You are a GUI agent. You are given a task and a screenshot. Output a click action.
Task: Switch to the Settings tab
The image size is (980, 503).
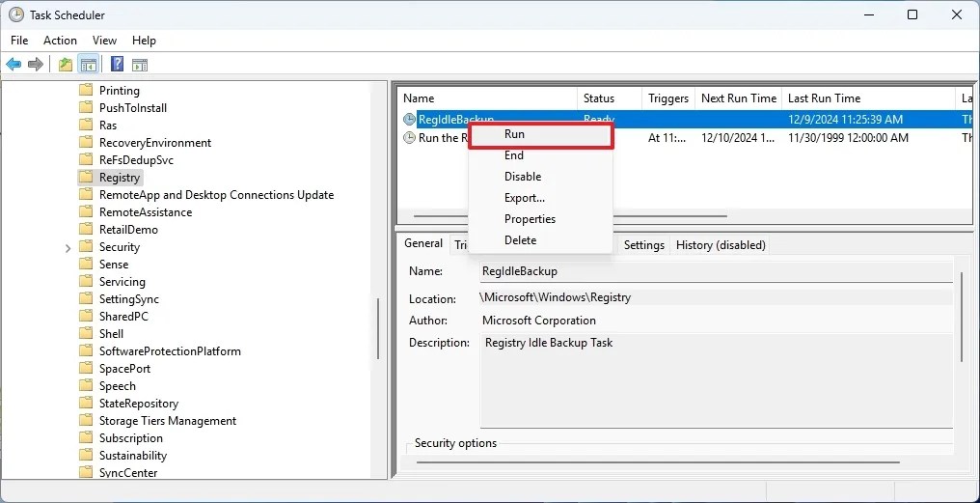(643, 245)
